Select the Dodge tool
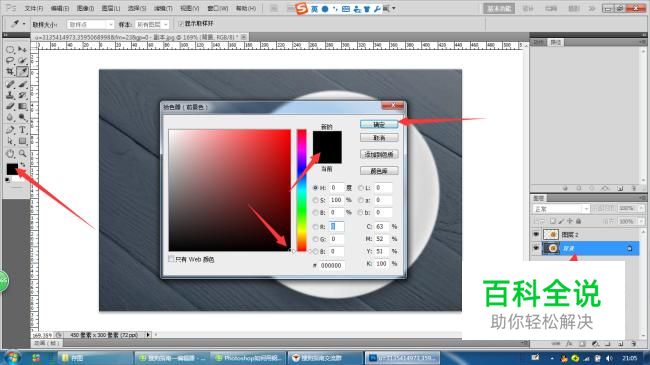Screen dimensions: 650x365 pos(22,117)
